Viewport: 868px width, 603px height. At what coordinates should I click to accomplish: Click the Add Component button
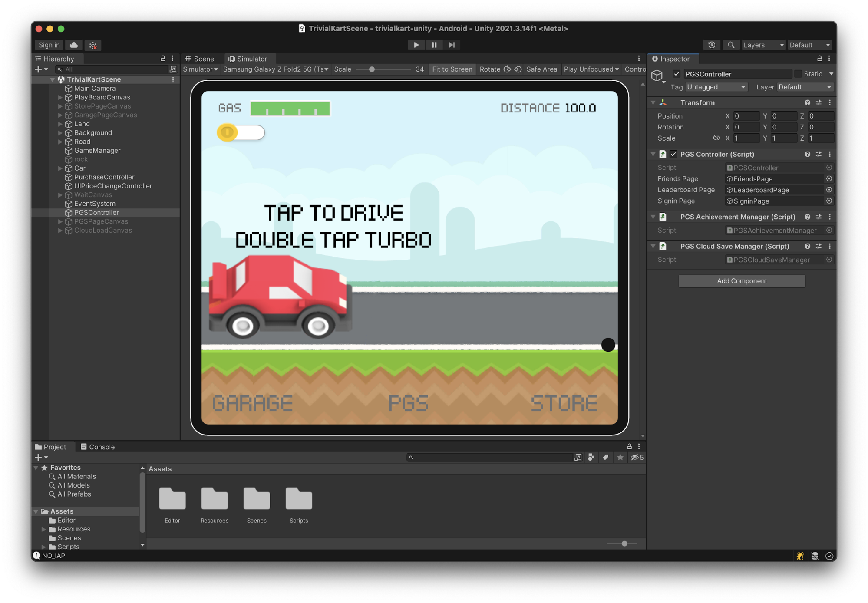tap(741, 281)
